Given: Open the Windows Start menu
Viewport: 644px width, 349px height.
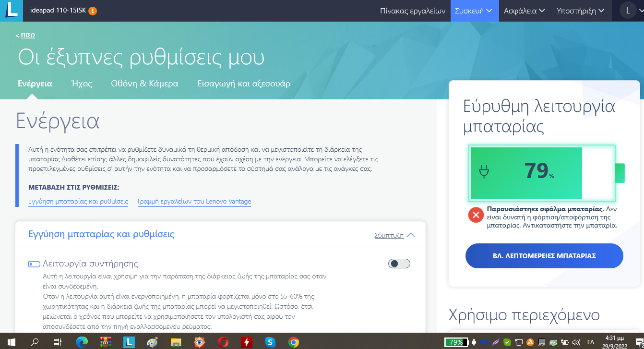Looking at the screenshot, I should 12,342.
